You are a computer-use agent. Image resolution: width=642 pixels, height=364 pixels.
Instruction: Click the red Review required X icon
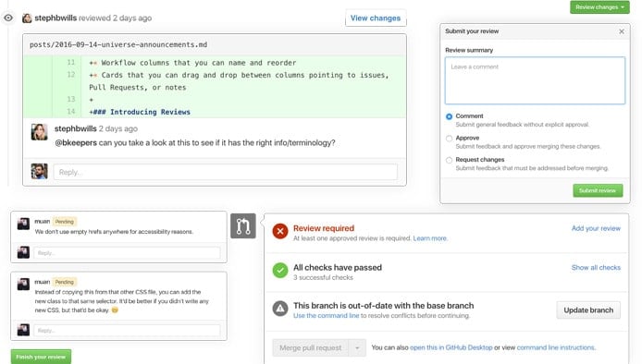pyautogui.click(x=280, y=232)
